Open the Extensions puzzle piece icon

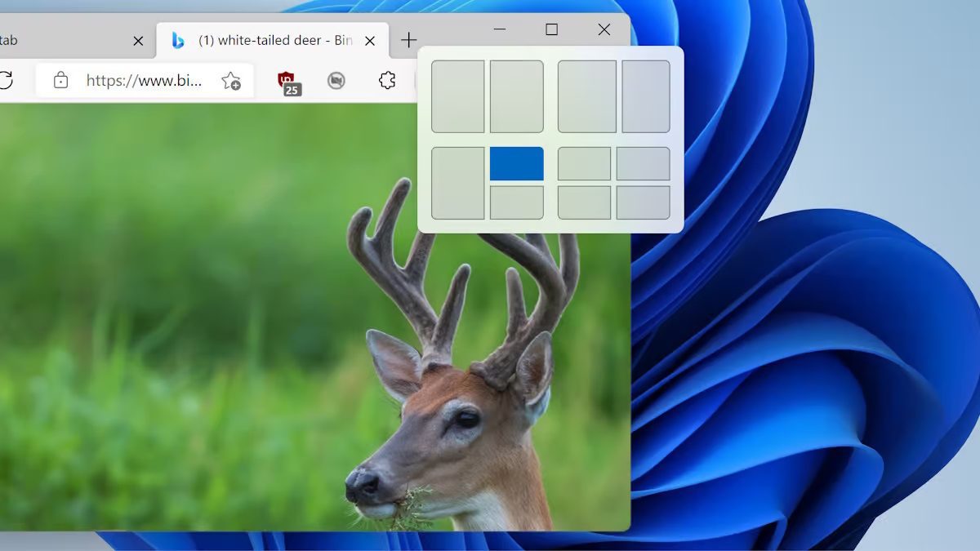pos(387,80)
